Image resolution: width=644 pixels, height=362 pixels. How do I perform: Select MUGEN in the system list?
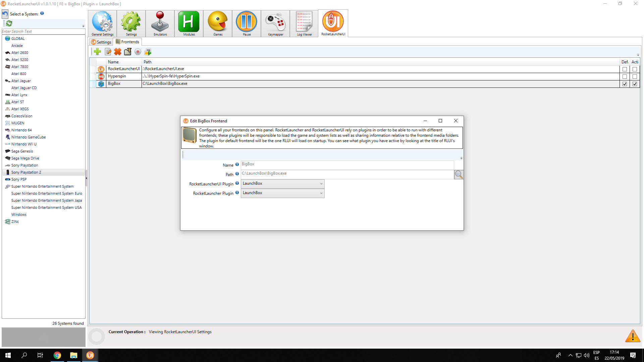[x=18, y=123]
